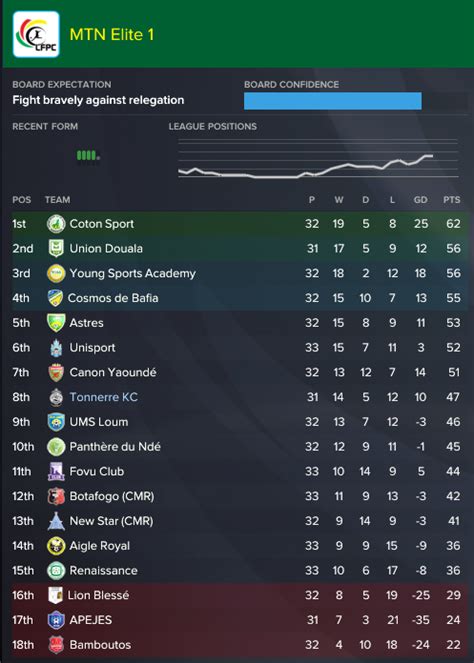Click the Cosmos de Bafia crest
474x663 pixels.
pyautogui.click(x=55, y=298)
